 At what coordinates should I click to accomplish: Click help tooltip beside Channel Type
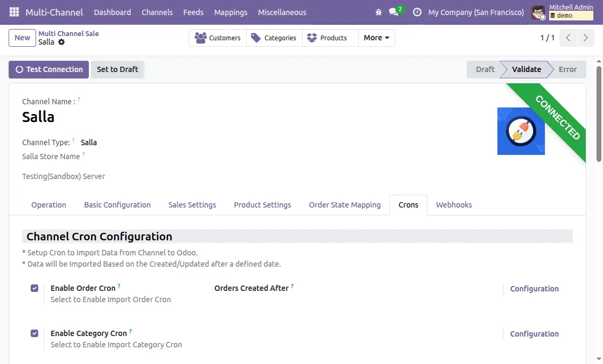point(73,140)
